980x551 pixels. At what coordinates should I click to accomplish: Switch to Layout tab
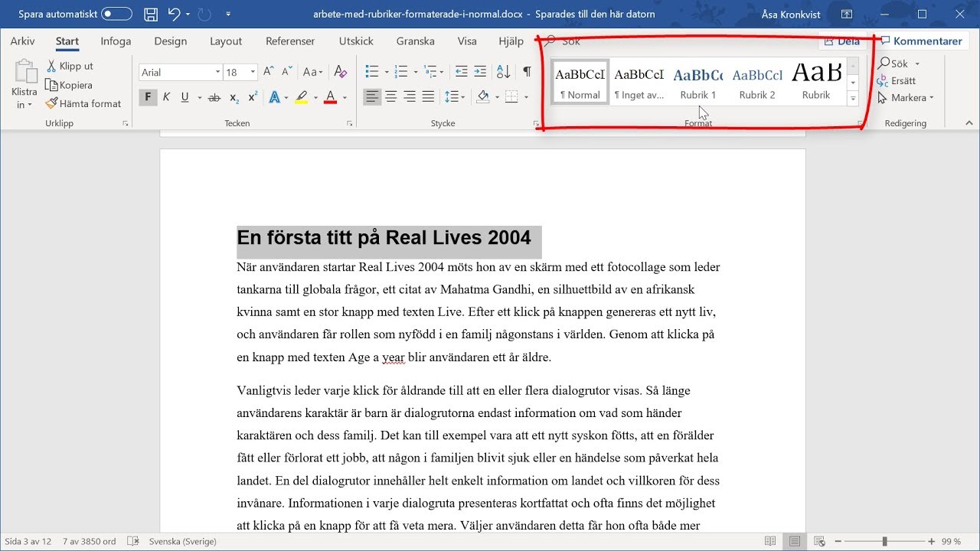pos(226,41)
